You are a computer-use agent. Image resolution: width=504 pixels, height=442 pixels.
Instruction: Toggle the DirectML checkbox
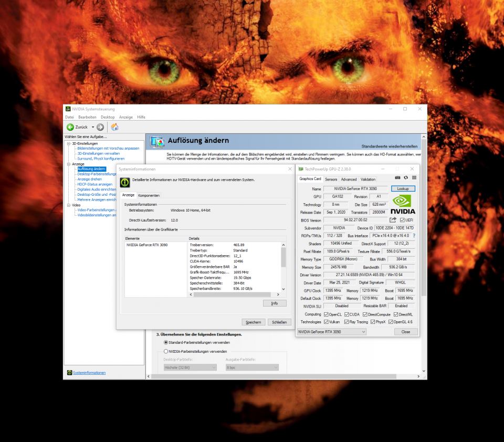(396, 314)
